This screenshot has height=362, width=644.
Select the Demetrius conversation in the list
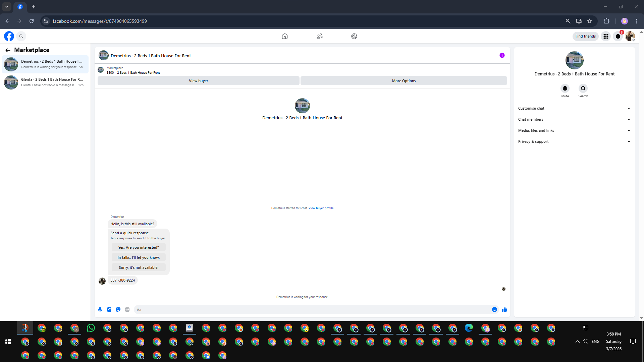[45, 64]
